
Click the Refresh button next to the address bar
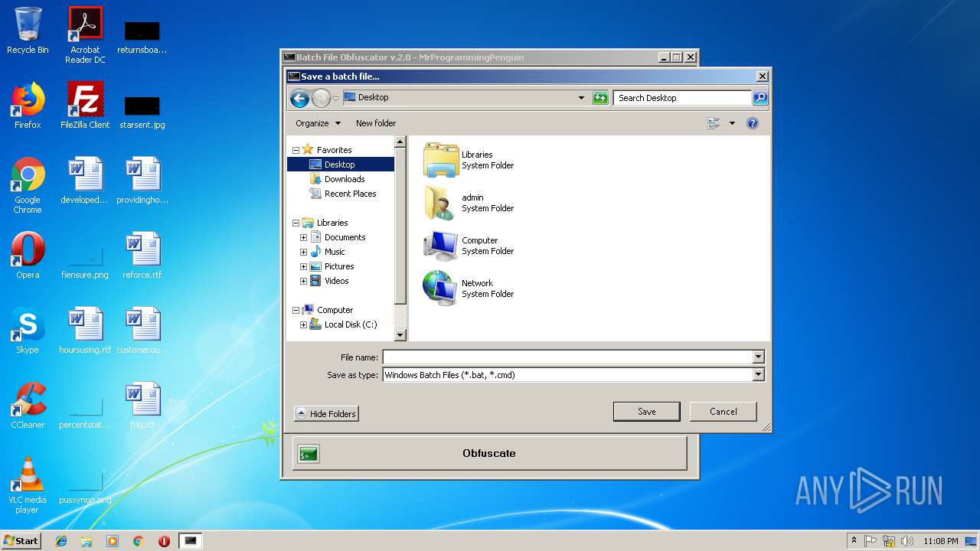600,98
